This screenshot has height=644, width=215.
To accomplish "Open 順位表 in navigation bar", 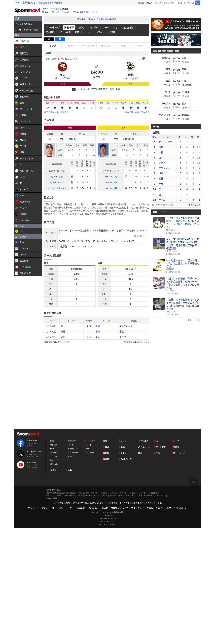I will (x=82, y=27).
